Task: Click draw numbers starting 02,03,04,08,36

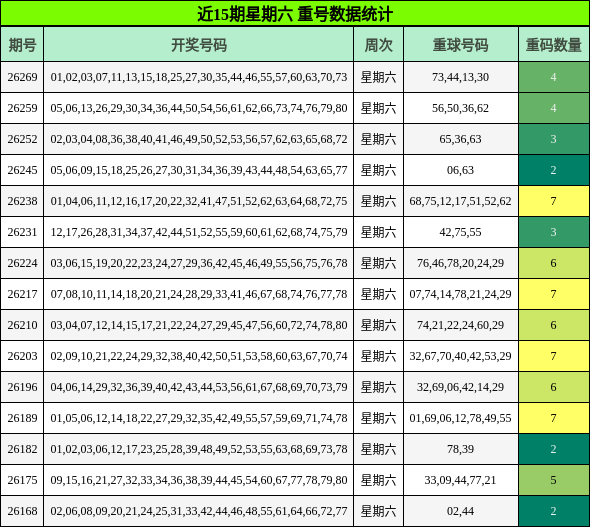Action: pyautogui.click(x=199, y=139)
